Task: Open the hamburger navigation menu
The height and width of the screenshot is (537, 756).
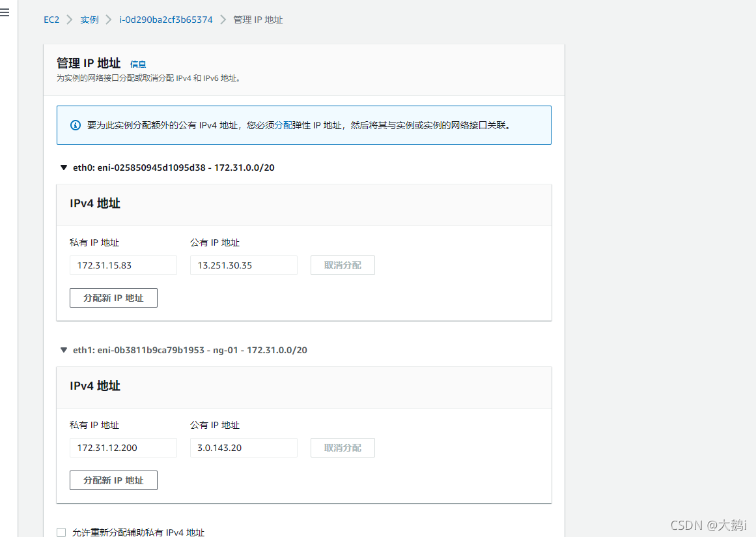Action: (5, 12)
